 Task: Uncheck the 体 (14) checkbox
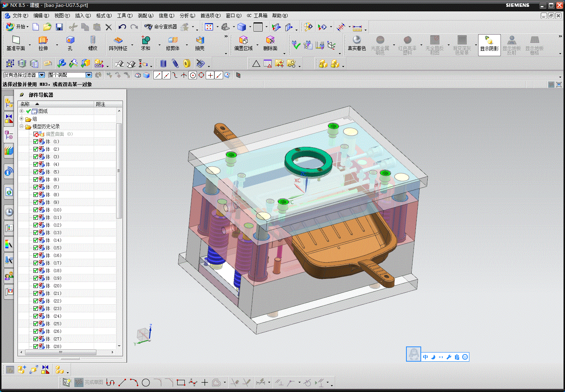click(x=36, y=240)
